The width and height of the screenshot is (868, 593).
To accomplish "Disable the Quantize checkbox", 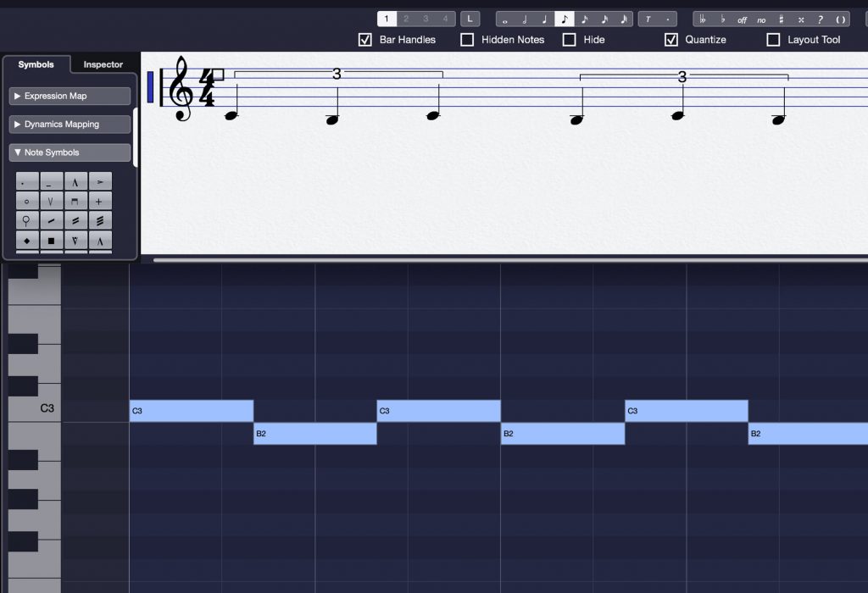I will [671, 39].
